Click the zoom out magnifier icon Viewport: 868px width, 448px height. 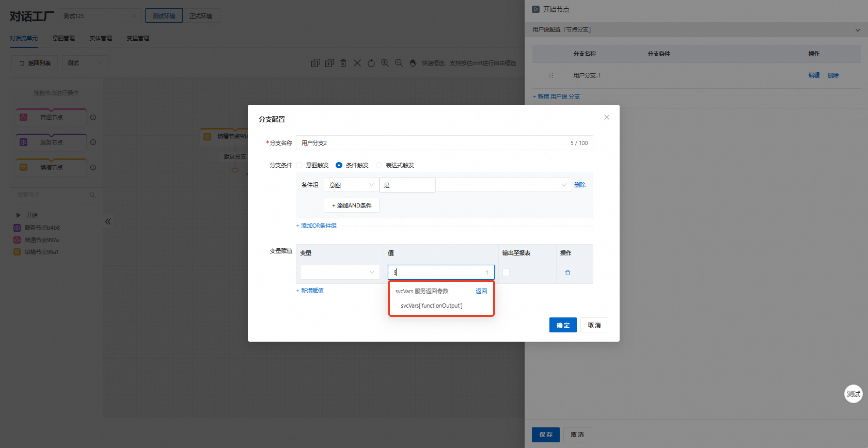[399, 63]
